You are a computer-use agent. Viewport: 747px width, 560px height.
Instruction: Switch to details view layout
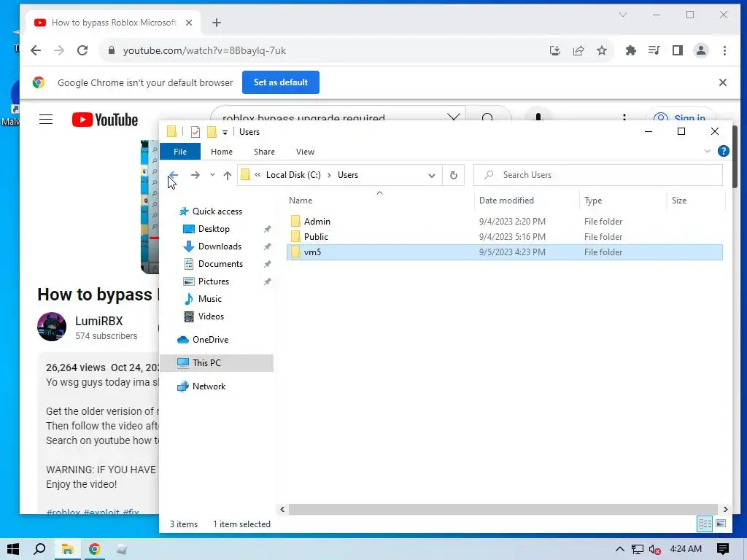point(705,524)
